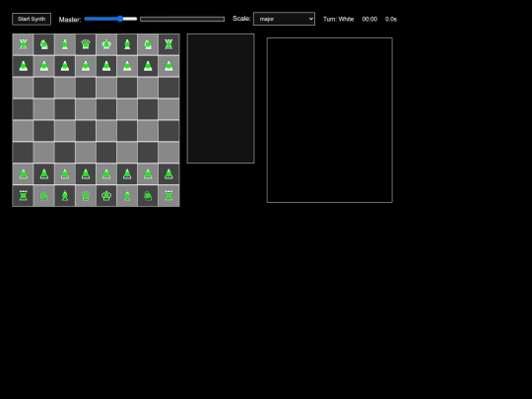The width and height of the screenshot is (532, 399).
Task: Click the level meter bar beside Master slider
Action: pyautogui.click(x=182, y=19)
